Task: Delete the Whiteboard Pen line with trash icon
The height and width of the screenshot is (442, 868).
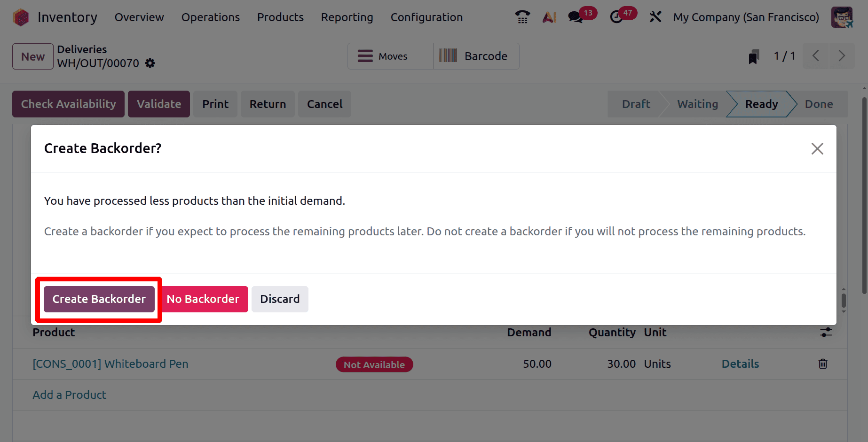Action: (x=823, y=364)
